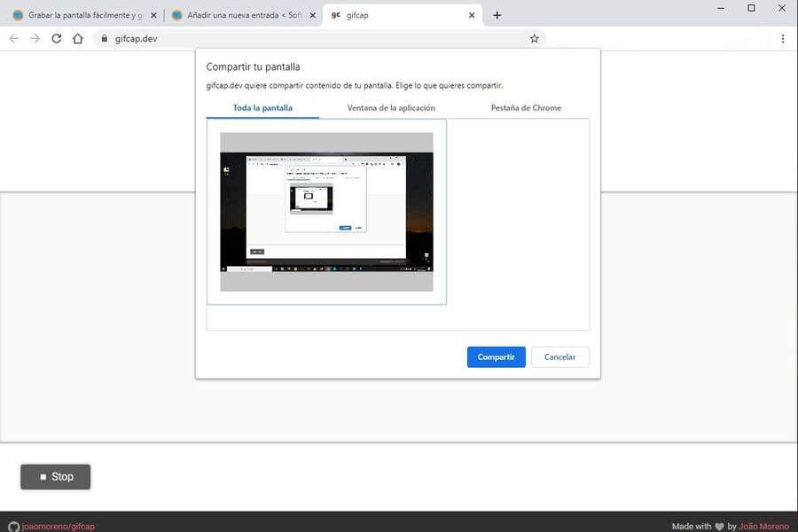Open the browser home page icon
This screenshot has width=798, height=532.
coord(78,39)
